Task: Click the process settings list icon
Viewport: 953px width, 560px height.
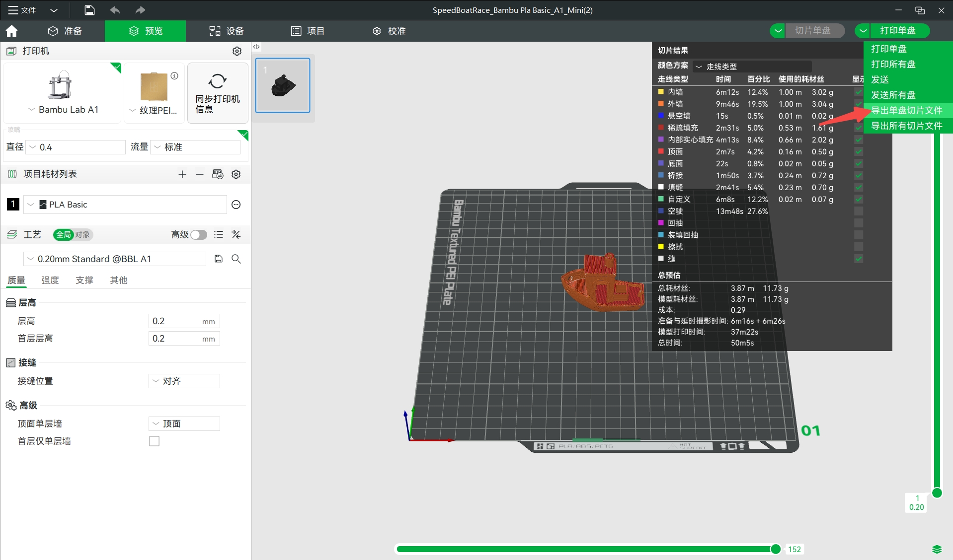Action: pyautogui.click(x=219, y=234)
